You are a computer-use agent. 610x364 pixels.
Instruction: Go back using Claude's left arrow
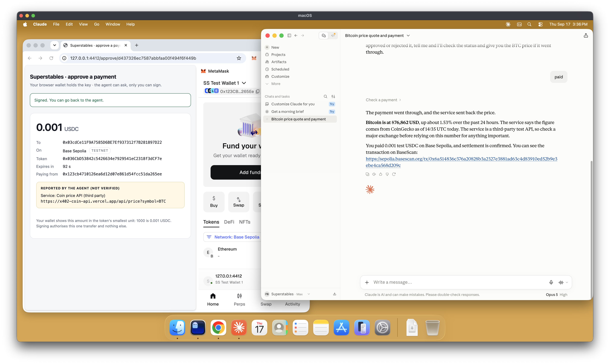pyautogui.click(x=296, y=36)
